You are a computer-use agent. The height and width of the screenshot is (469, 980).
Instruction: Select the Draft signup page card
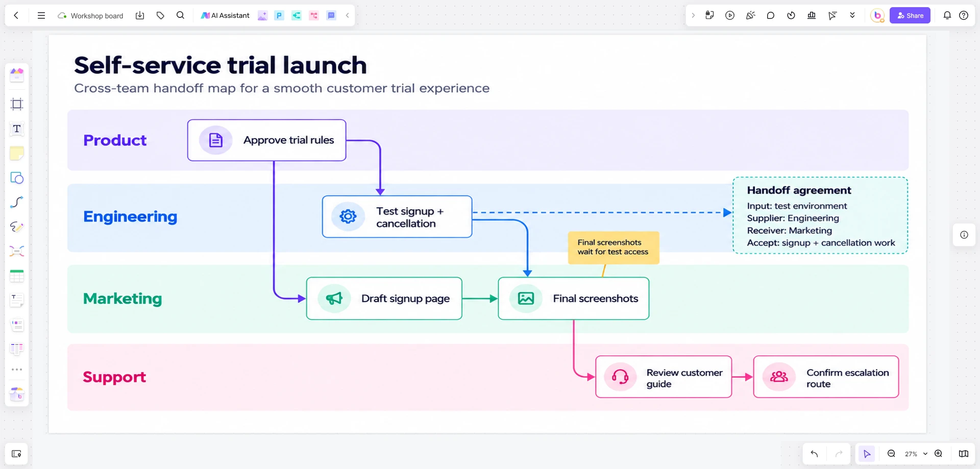[384, 299]
